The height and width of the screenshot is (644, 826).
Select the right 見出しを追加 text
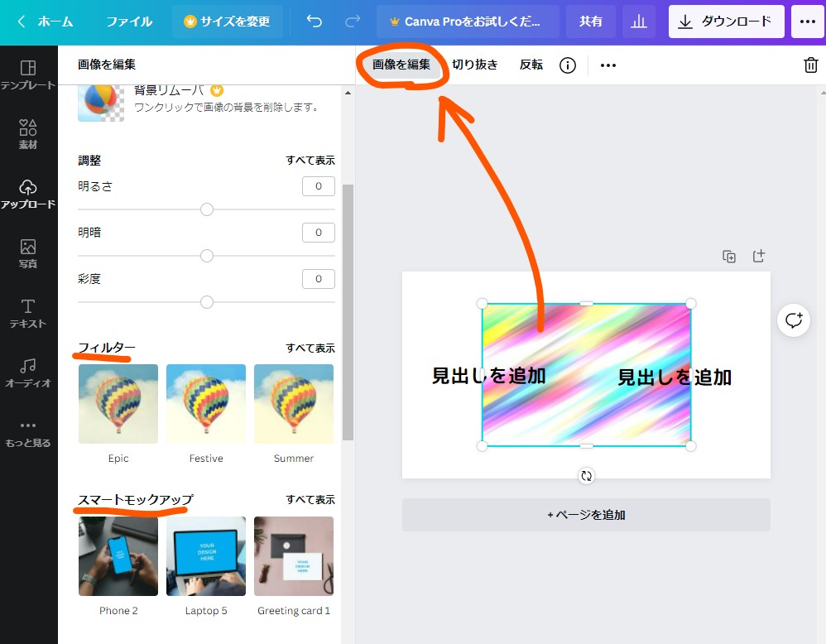(x=675, y=377)
